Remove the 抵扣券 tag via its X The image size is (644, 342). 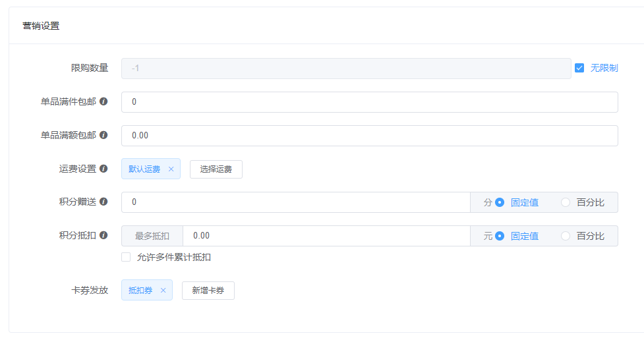point(163,290)
